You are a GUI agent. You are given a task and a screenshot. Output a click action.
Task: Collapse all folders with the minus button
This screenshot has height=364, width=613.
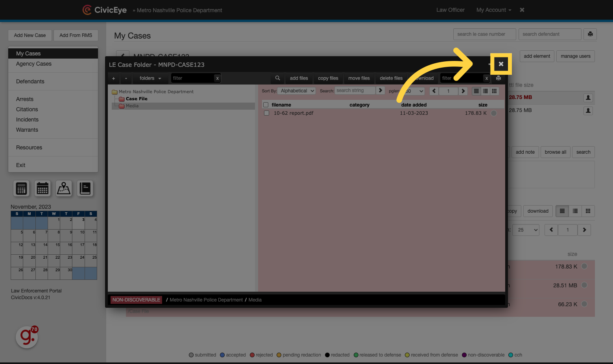(x=126, y=78)
